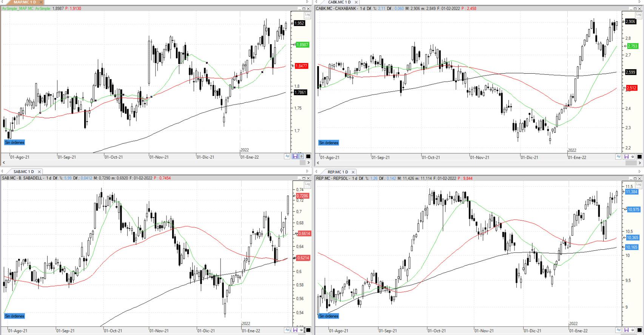Click the 0,6614 average label on SABADELL axis
The image size is (644, 335).
304,233
